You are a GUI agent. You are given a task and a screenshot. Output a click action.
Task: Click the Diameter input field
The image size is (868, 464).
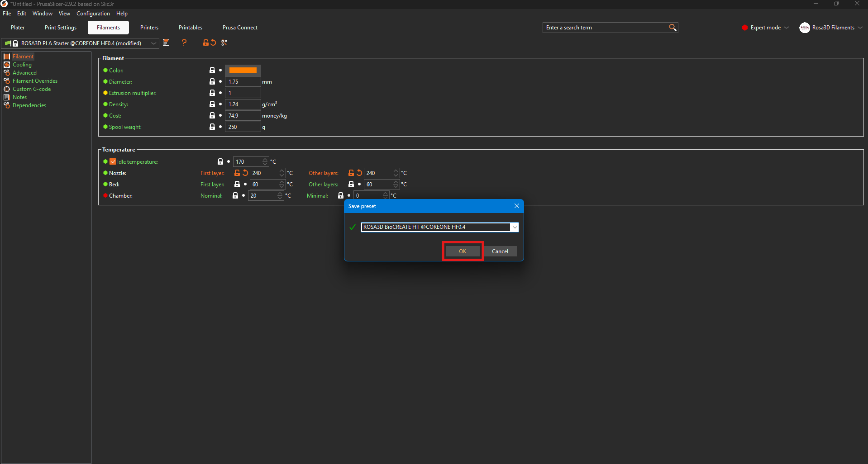[243, 82]
